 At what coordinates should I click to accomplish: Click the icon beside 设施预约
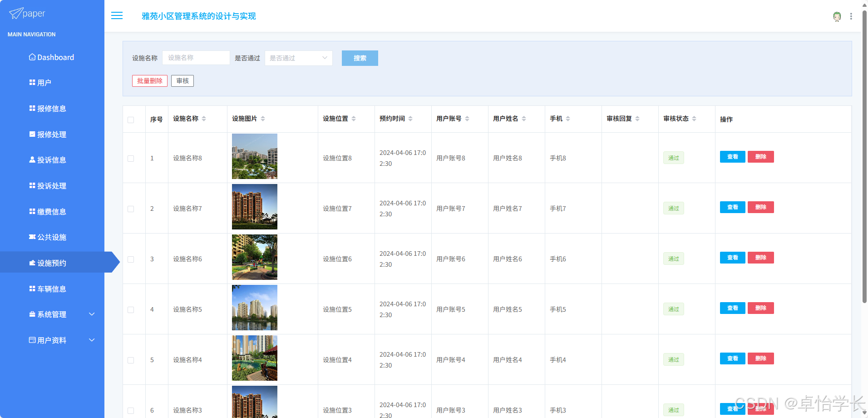click(32, 263)
